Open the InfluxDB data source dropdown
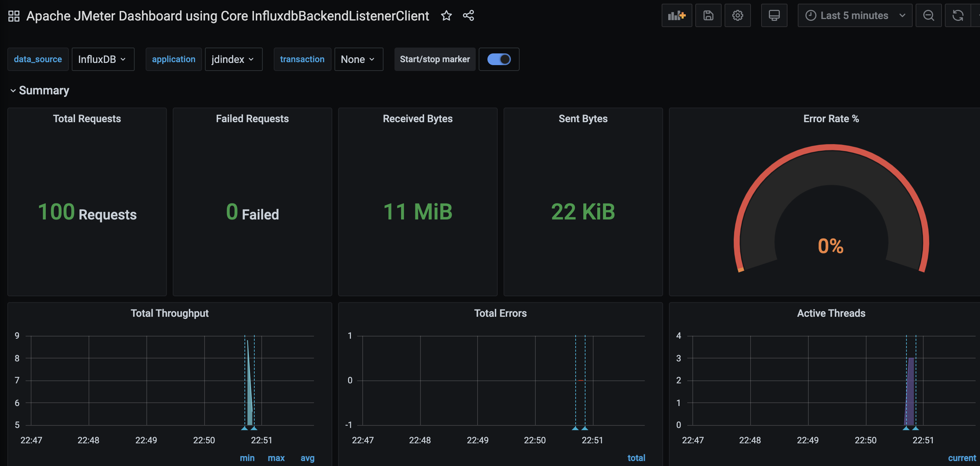 [x=103, y=59]
